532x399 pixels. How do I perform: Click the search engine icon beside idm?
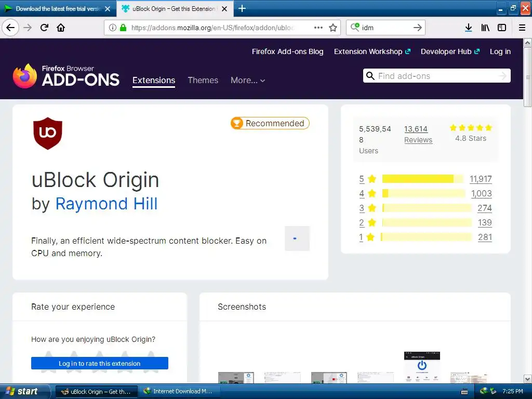(355, 27)
